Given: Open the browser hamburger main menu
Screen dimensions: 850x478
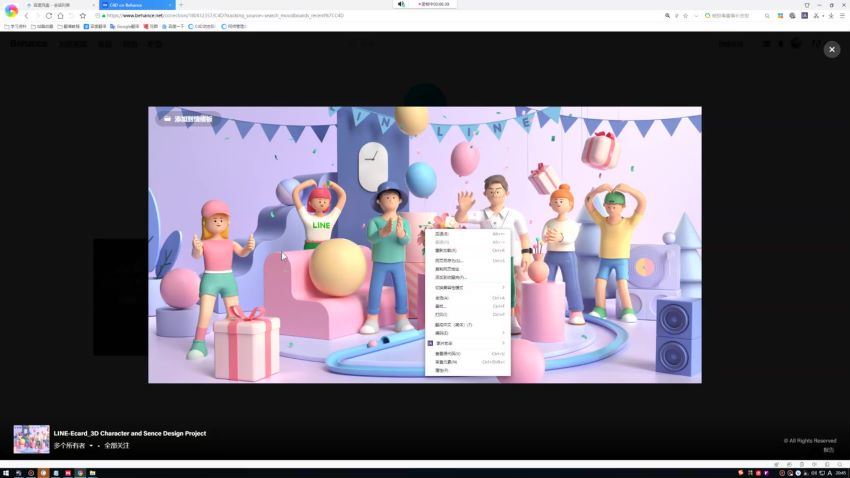Looking at the screenshot, I should coord(842,16).
